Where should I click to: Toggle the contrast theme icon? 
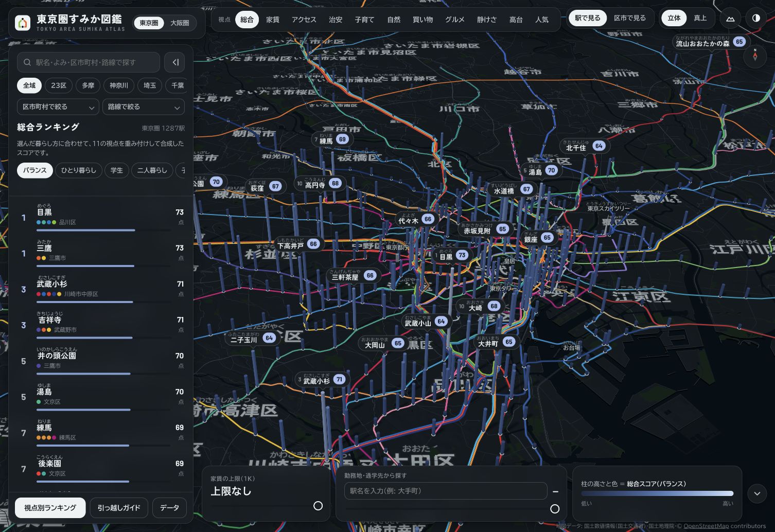[756, 19]
